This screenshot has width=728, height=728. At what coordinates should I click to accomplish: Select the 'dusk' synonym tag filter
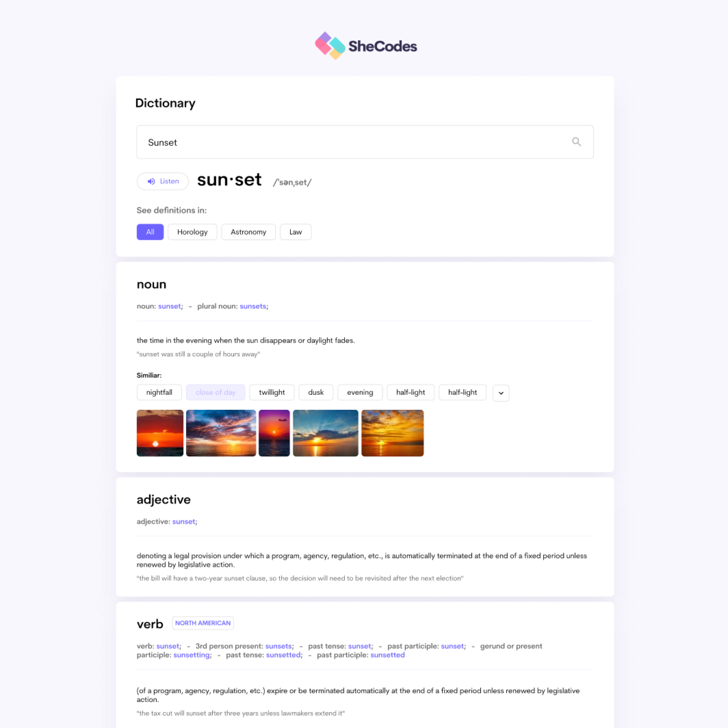coord(316,392)
